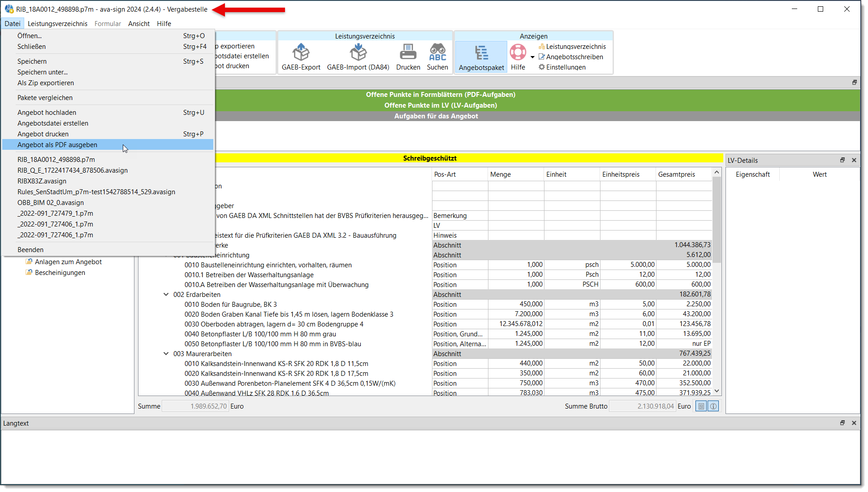
Task: Click the LV table vertical scrollbar thumb
Action: pos(717,220)
